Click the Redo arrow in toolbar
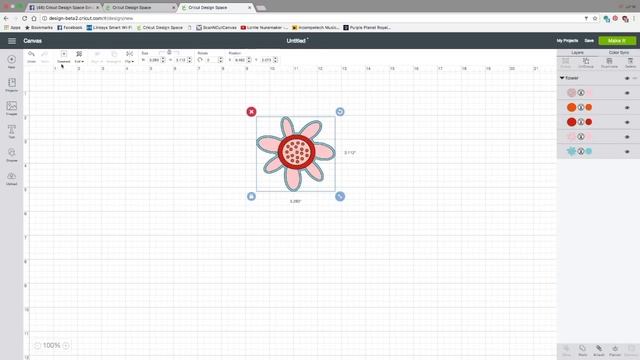Viewport: 640px width, 360px height. point(45,57)
